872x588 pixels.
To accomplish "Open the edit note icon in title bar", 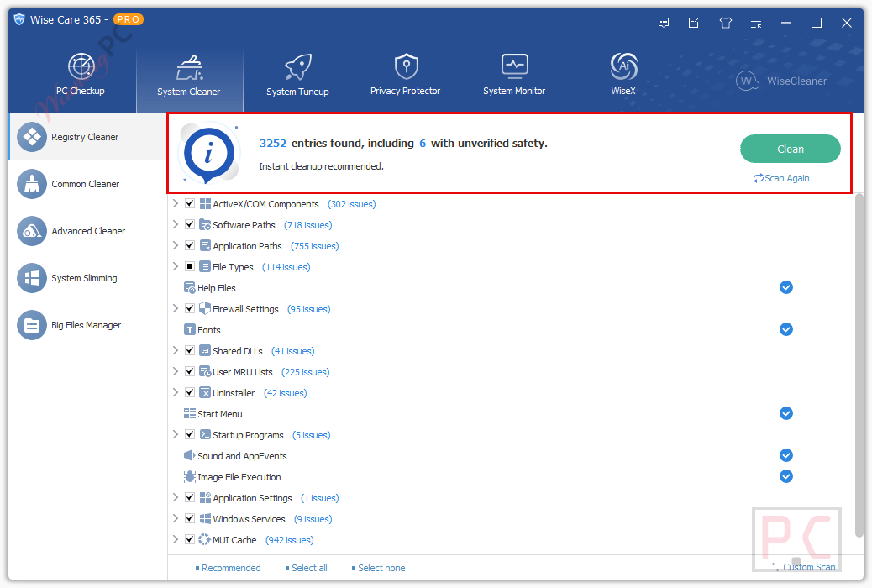I will [694, 23].
